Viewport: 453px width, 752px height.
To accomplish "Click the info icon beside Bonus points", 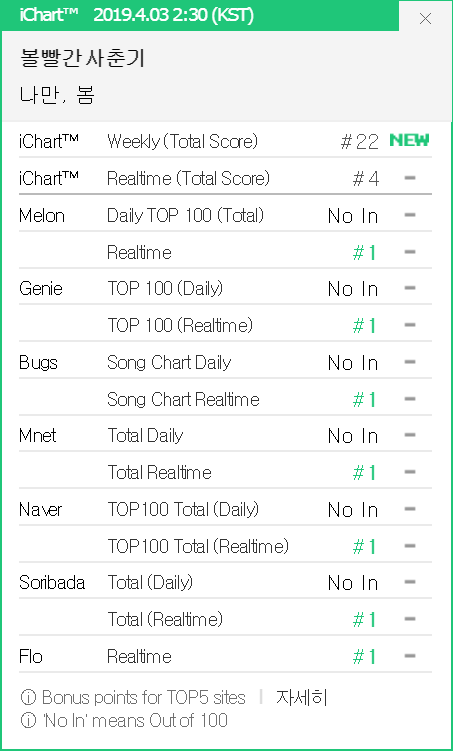I will coord(28,698).
